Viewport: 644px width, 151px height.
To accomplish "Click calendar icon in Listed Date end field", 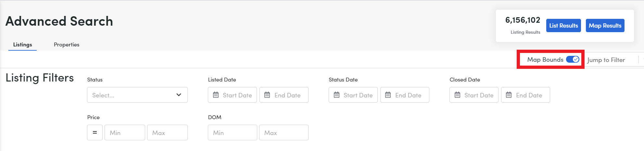I will coord(267,95).
